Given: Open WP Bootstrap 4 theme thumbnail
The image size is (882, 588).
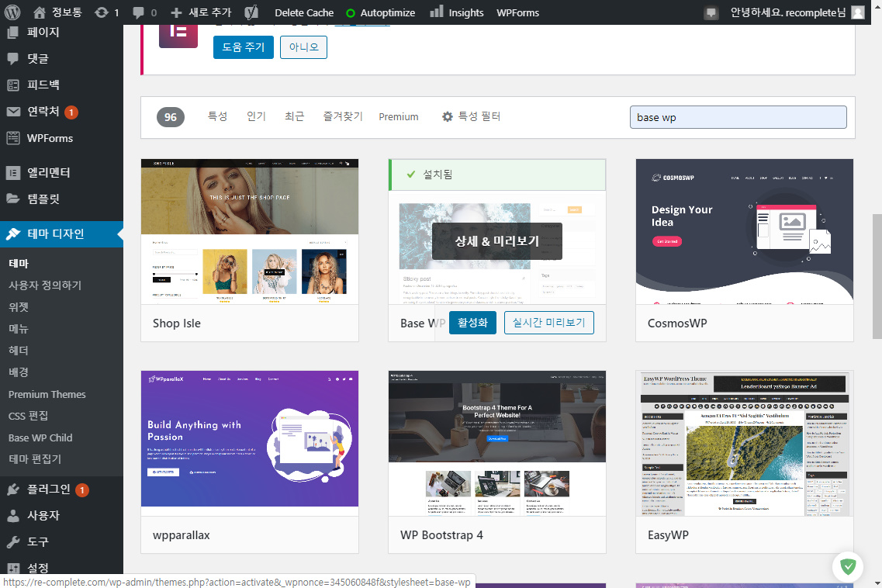Looking at the screenshot, I should pyautogui.click(x=497, y=444).
